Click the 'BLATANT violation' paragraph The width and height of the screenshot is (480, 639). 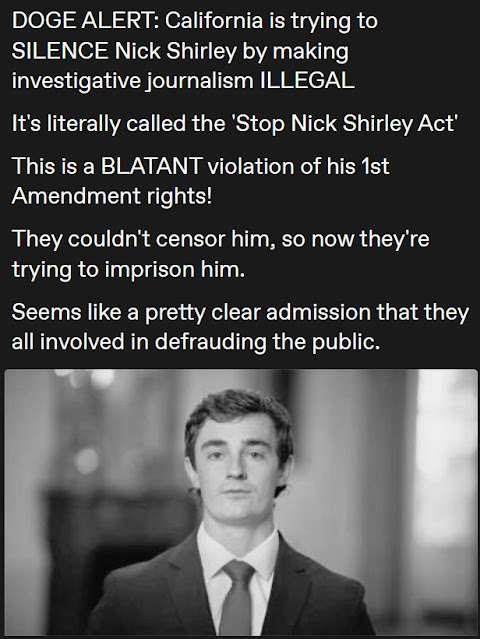coord(200,181)
